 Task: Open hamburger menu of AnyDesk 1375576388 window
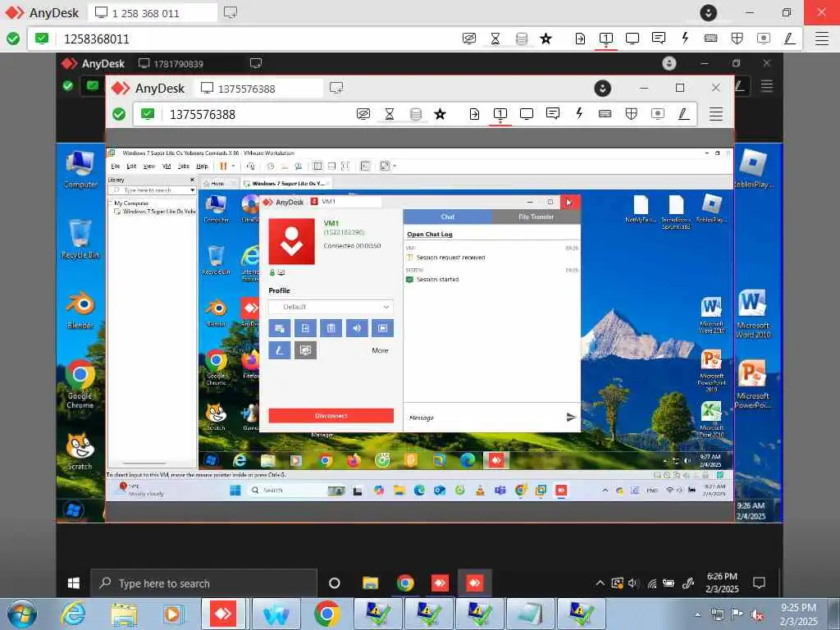point(716,114)
